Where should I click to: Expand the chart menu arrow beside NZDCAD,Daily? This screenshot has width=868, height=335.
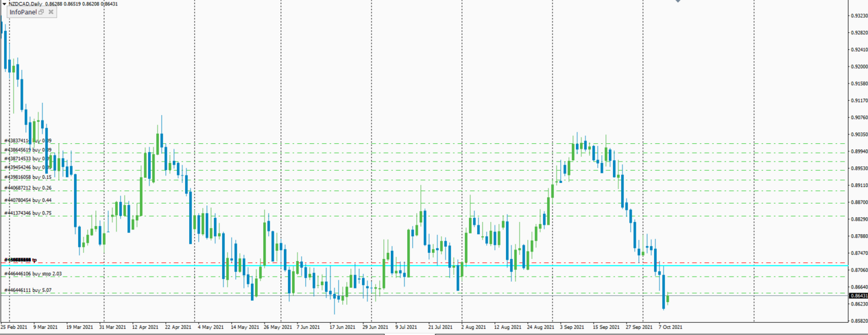click(4, 4)
